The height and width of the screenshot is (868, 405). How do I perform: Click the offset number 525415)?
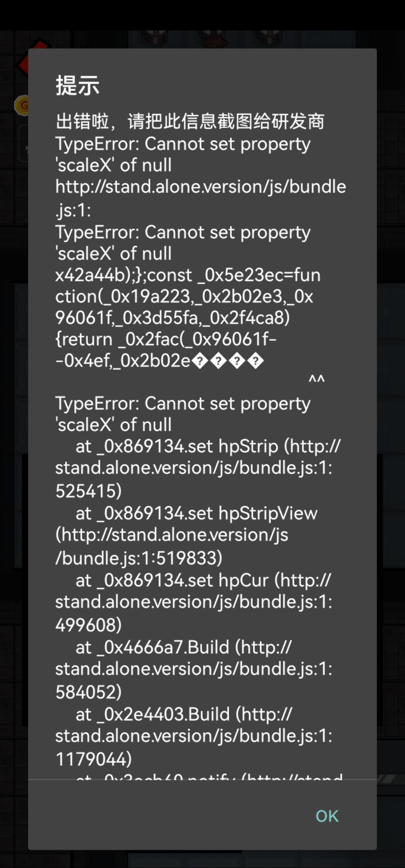click(89, 491)
